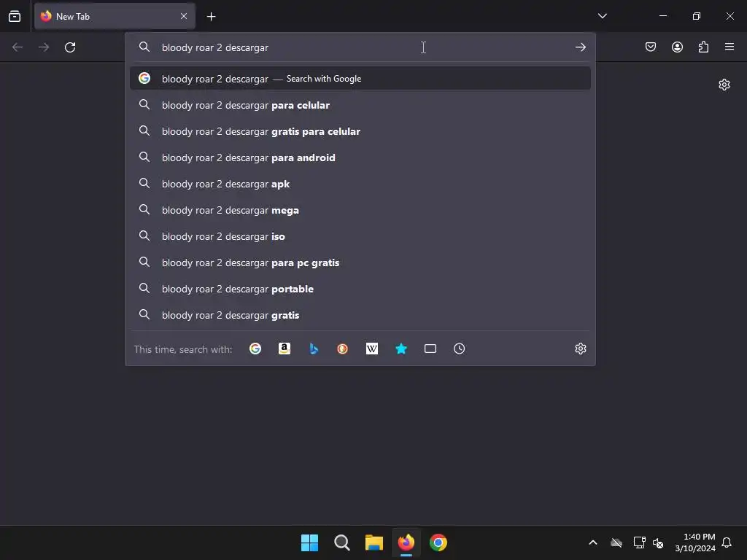Open a new tab with plus button
Screen dimensions: 747x560
(211, 17)
